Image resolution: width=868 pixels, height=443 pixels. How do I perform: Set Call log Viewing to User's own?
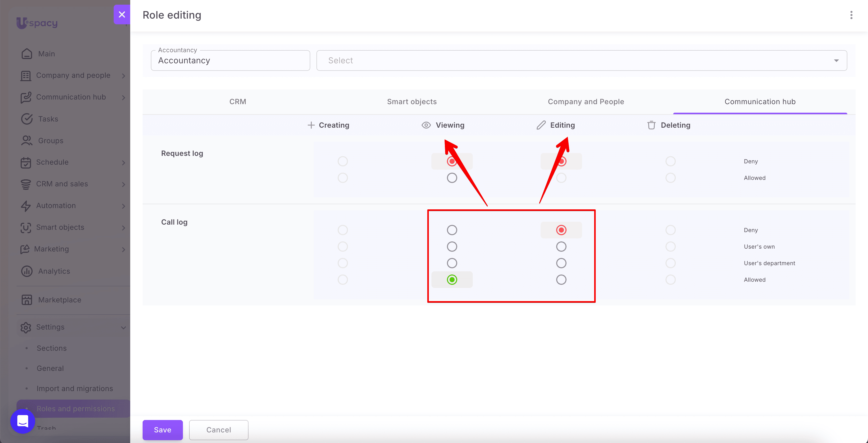click(452, 247)
